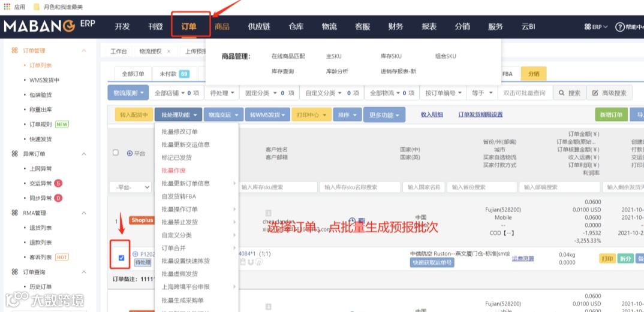Toggle the select-all orders checkbox in header
This screenshot has height=312, width=644.
coord(116,153)
